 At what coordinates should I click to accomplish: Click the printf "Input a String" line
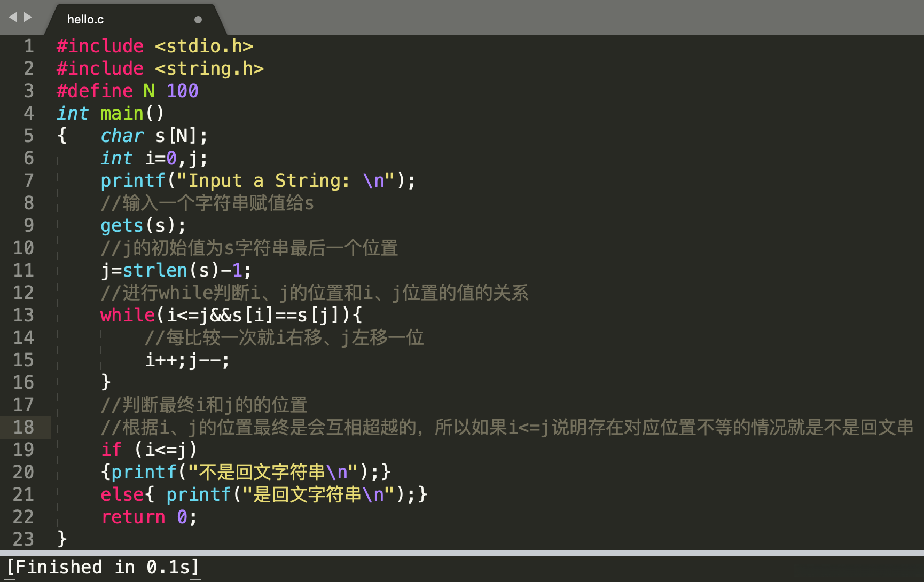pos(257,181)
